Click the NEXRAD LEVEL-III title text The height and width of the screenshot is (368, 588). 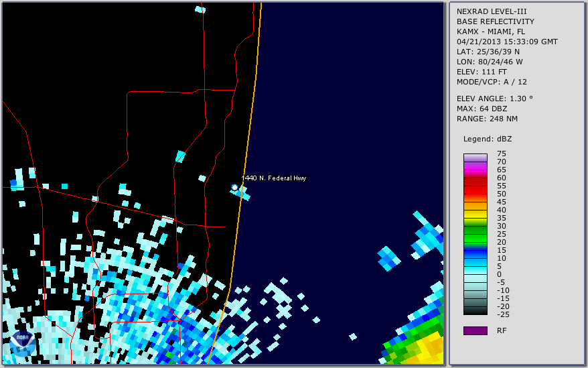point(492,11)
